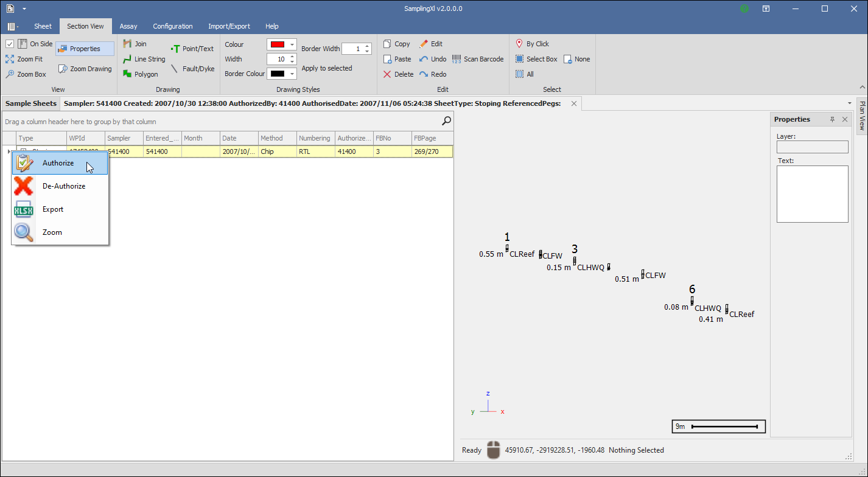Increase the Border Width stepper value
868x477 pixels.
coord(366,46)
